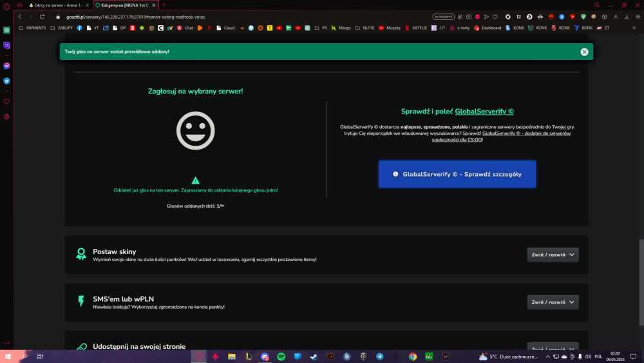This screenshot has width=644, height=363.
Task: Open the Dashboard bookmark
Action: (x=488, y=28)
